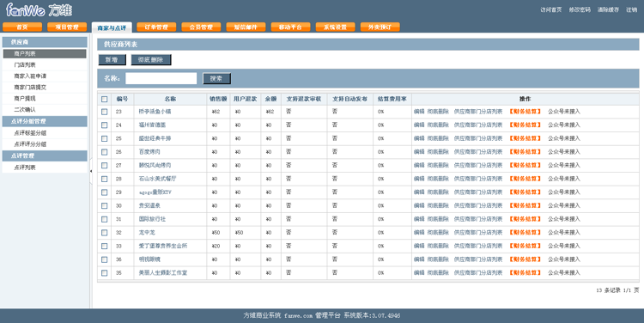Click the 名称 column header

pyautogui.click(x=170, y=99)
